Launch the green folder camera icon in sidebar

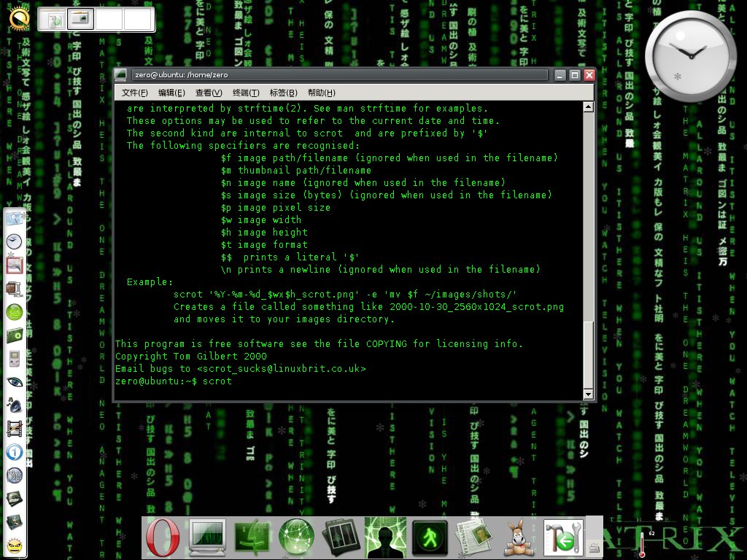coord(15,335)
